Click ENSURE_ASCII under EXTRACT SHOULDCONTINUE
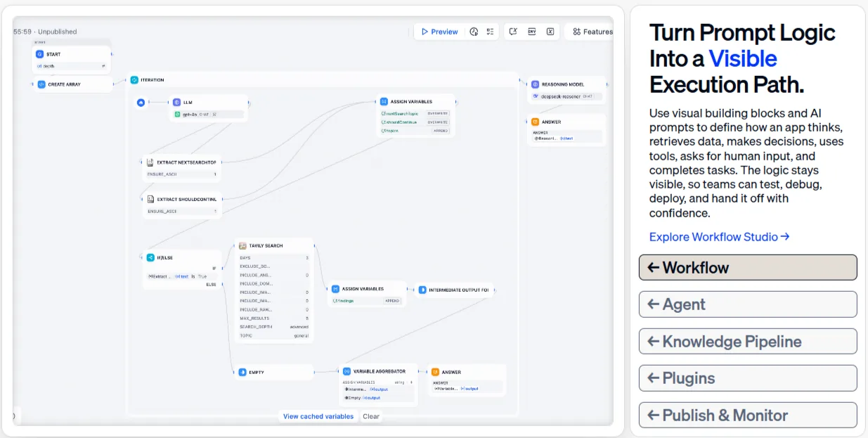Viewport: 868px width, 438px height. tap(182, 211)
